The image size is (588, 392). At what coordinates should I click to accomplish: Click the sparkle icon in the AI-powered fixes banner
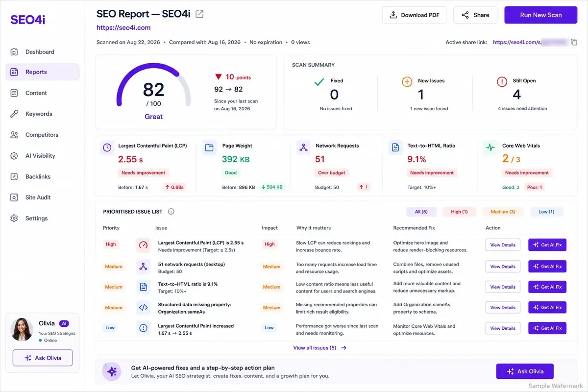[112, 372]
